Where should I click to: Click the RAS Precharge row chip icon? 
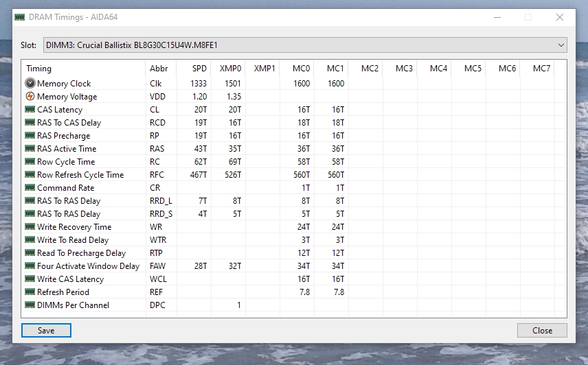click(30, 136)
